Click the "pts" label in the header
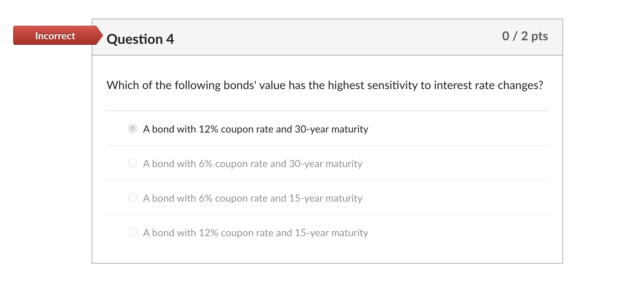This screenshot has width=644, height=290. 539,36
